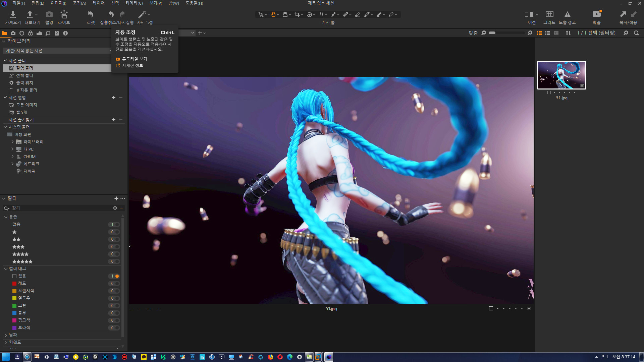The width and height of the screenshot is (644, 362).
Task: Toggle the Grid (그리드) overlay icon
Action: tap(549, 14)
